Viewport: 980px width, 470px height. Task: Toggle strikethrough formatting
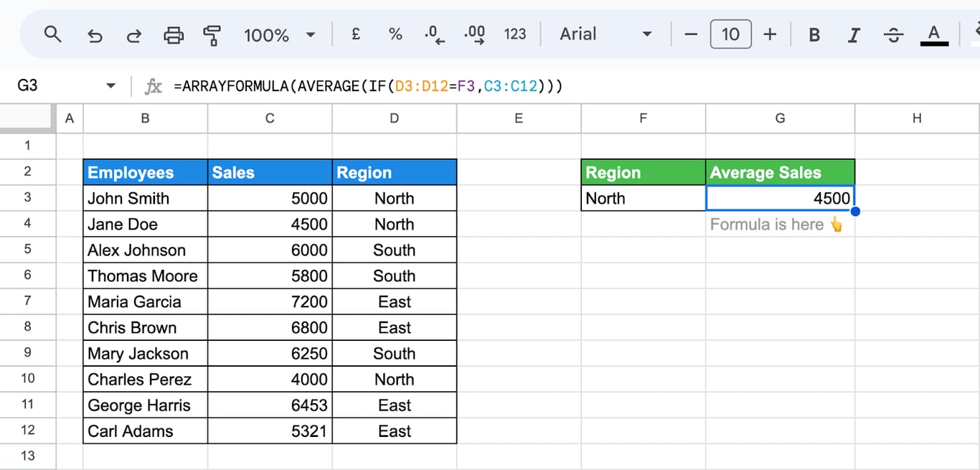(x=893, y=34)
